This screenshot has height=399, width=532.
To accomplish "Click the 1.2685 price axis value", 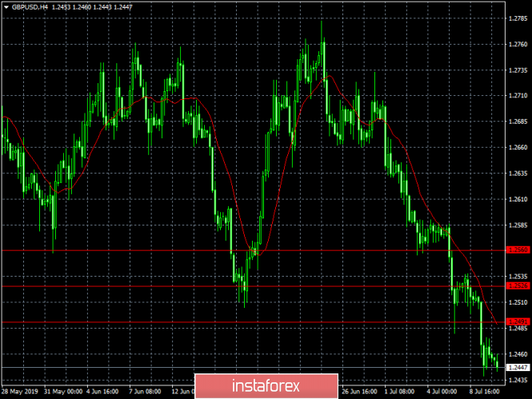I will pos(518,122).
